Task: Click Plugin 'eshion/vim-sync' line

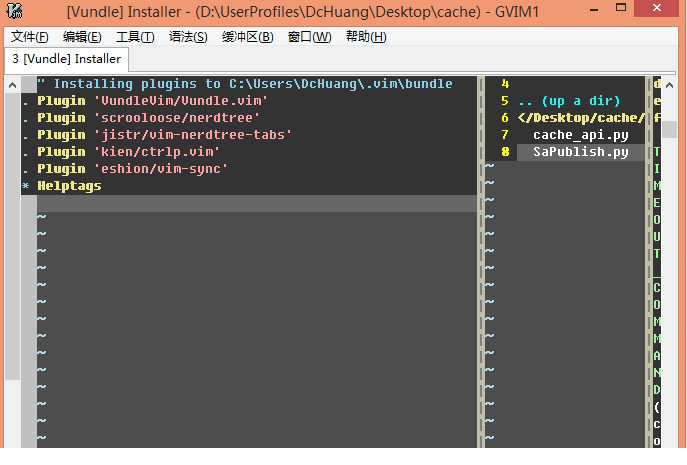Action: coord(132,169)
